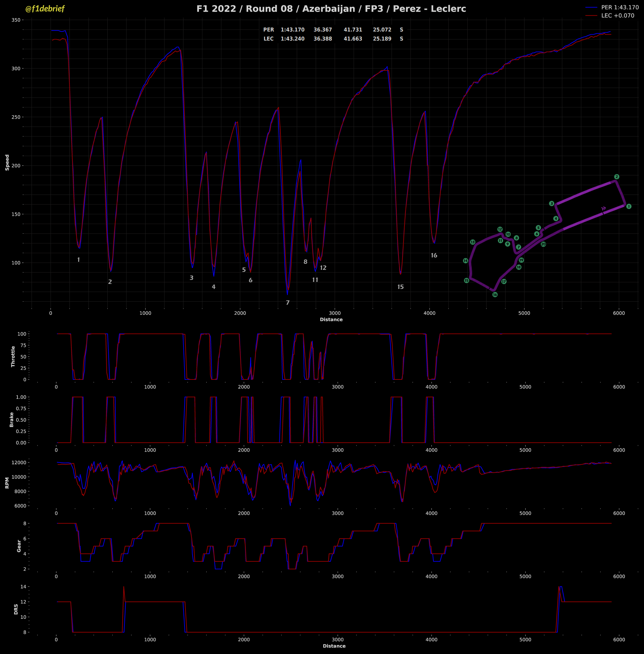Click turn 3 marker on track map
The image size is (644, 654).
(552, 204)
